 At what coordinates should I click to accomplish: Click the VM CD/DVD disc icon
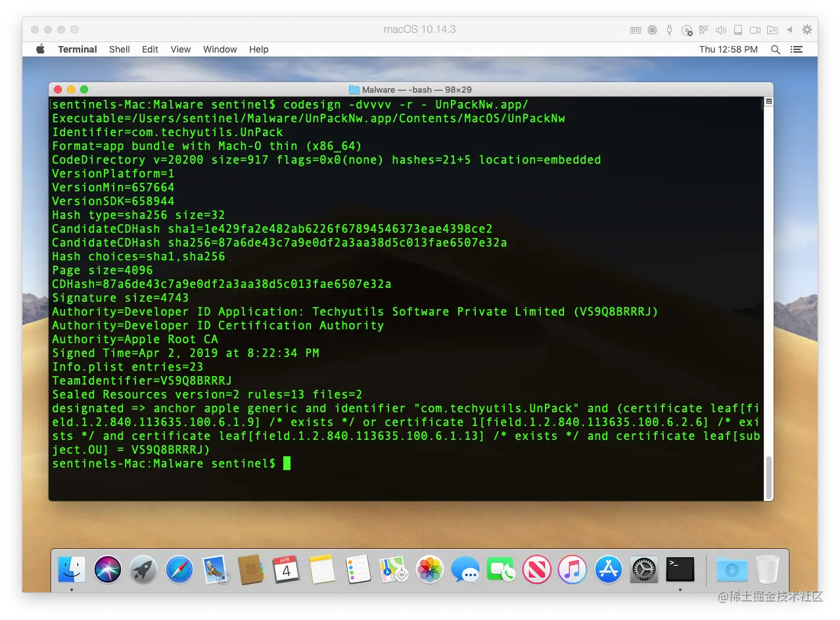tap(687, 30)
